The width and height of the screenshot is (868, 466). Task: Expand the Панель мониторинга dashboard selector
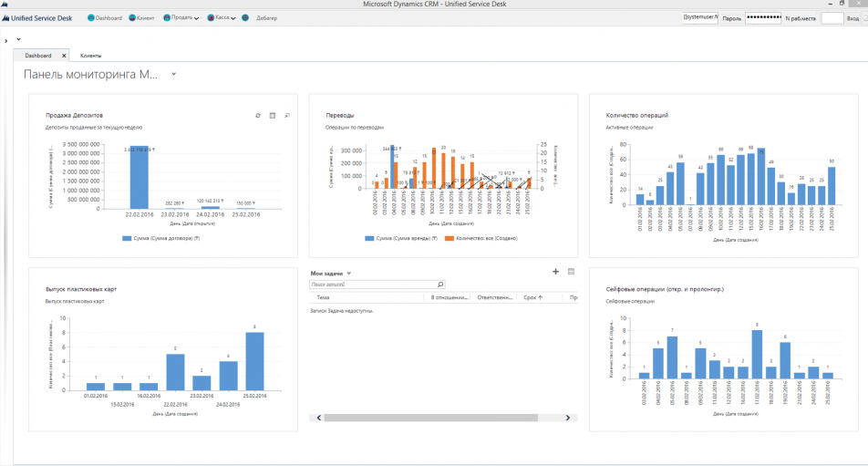pos(173,74)
